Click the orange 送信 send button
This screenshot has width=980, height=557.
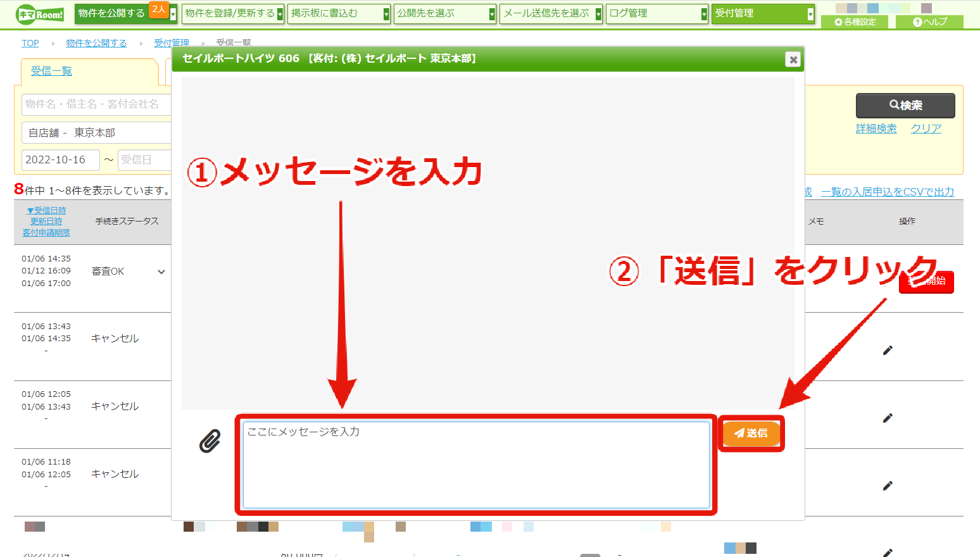[x=751, y=433]
